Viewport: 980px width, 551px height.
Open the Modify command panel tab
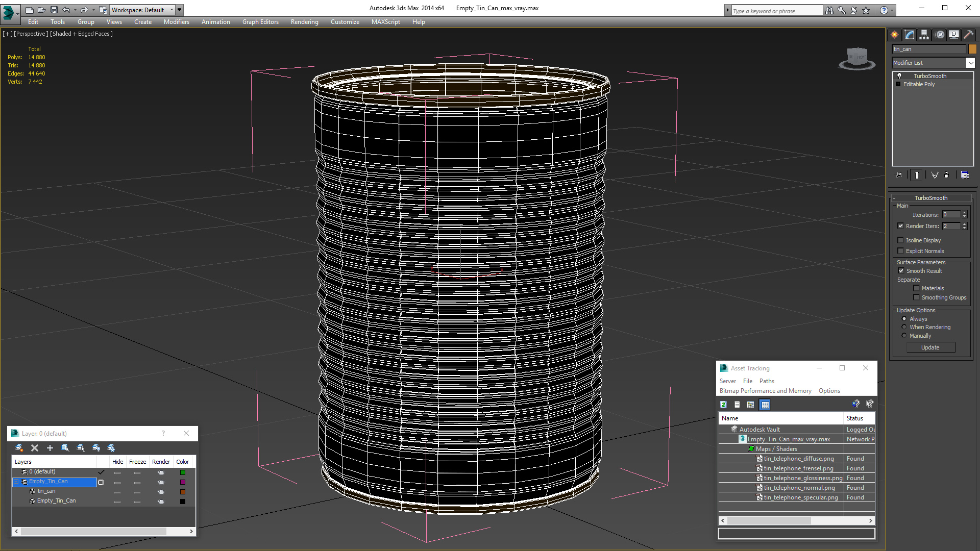910,35
